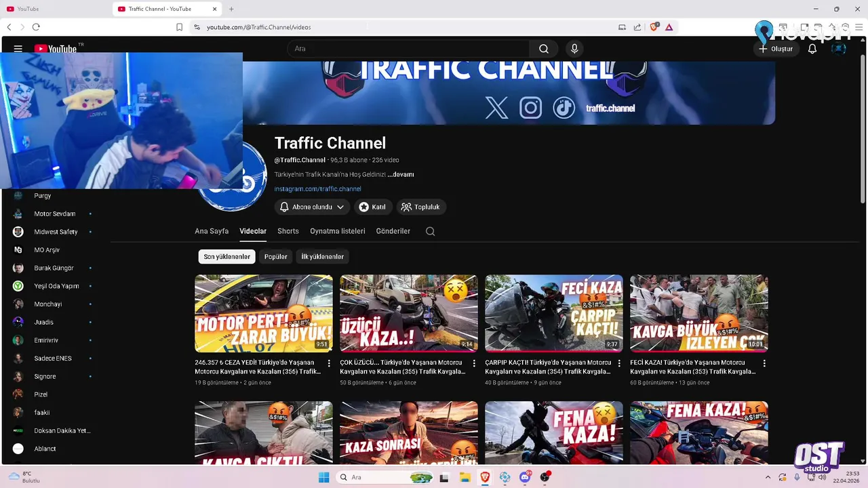Select the İlk yüklenenler filter chip
This screenshot has height=488, width=868.
(322, 257)
